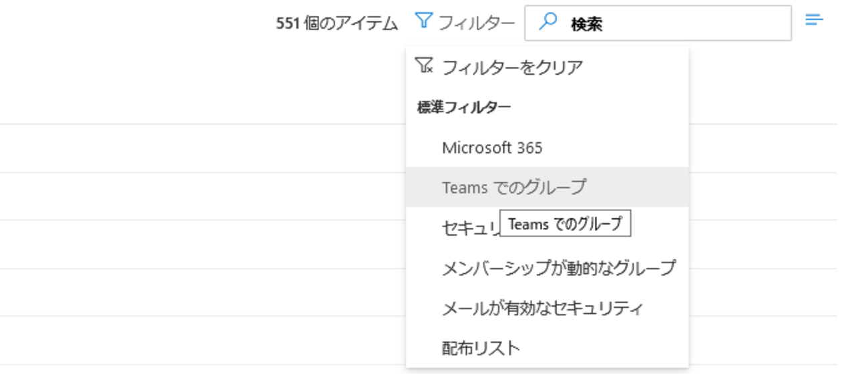Click the filter funnel icon
The width and height of the screenshot is (868, 374).
[423, 21]
